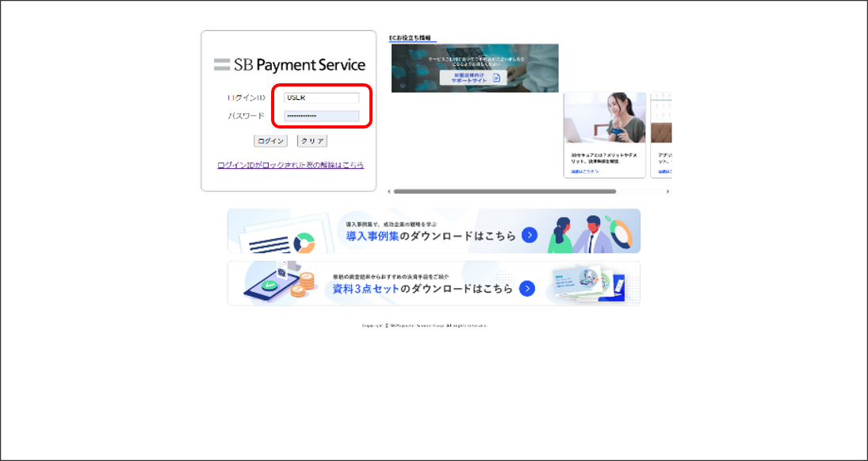868x461 pixels.
Task: Click the SB Payment Service logo
Action: coord(289,65)
